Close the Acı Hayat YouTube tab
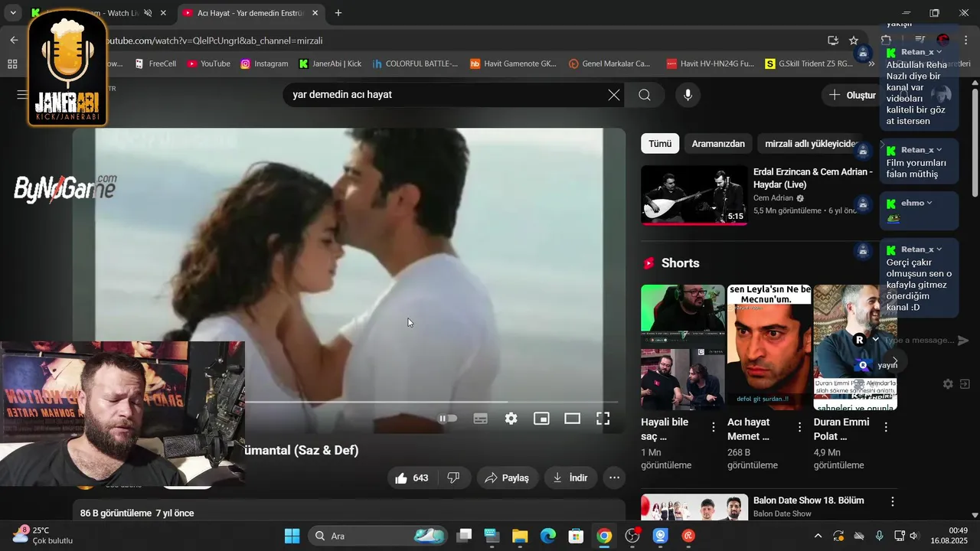Image resolution: width=980 pixels, height=551 pixels. tap(315, 13)
